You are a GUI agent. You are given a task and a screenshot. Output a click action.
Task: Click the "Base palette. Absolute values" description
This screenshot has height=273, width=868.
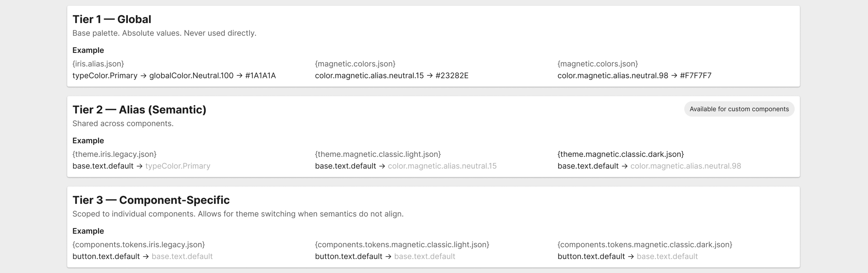pos(164,33)
